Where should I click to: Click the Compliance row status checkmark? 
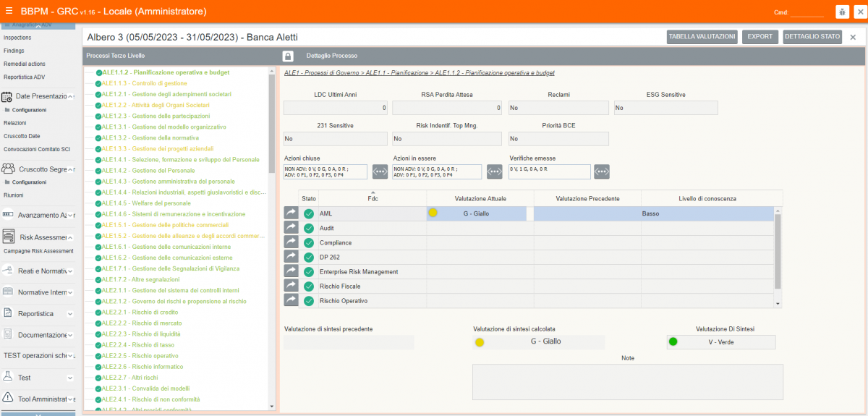pos(309,243)
